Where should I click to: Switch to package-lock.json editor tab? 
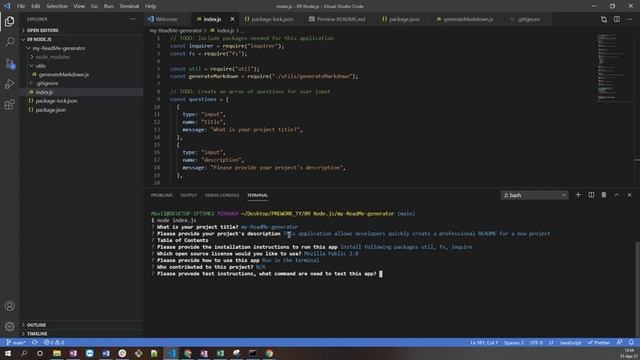click(269, 19)
